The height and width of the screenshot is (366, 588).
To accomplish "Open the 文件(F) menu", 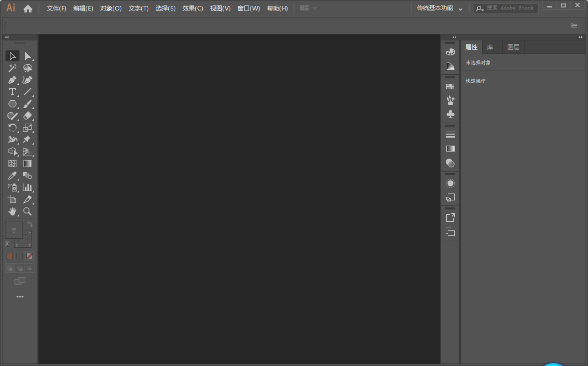I will pos(56,8).
